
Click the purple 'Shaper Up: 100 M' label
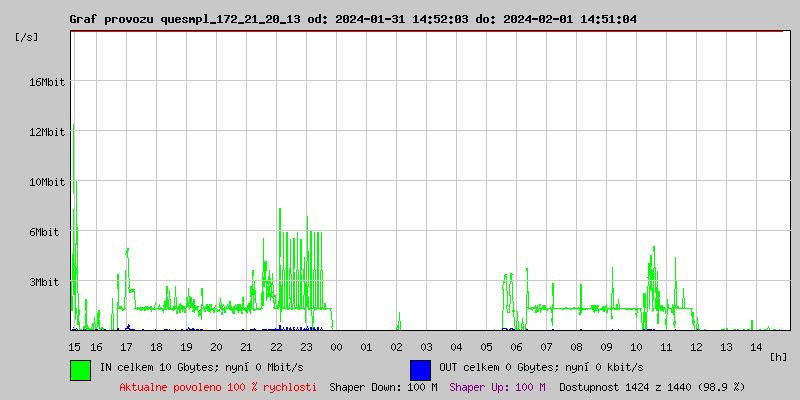497,386
